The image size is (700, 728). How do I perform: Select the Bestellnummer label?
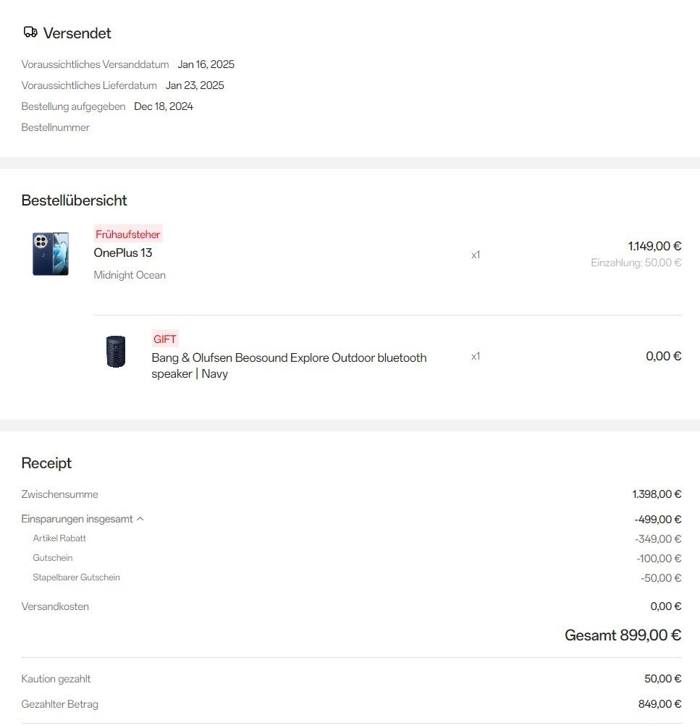56,127
